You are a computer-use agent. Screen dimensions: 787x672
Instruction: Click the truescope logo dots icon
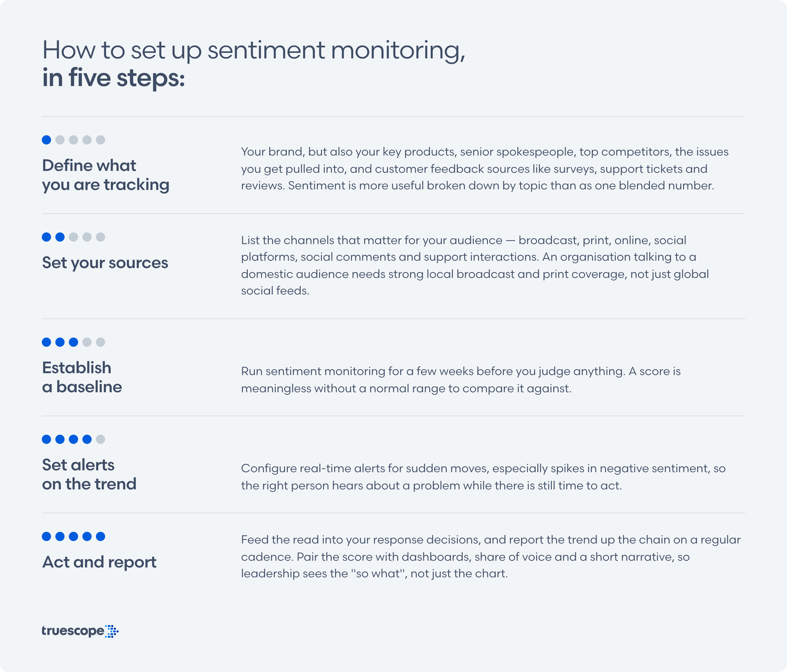point(112,631)
